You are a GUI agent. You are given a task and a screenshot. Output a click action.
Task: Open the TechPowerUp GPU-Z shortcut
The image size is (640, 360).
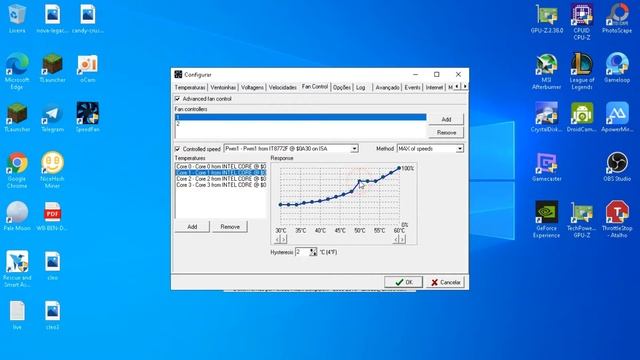point(582,220)
